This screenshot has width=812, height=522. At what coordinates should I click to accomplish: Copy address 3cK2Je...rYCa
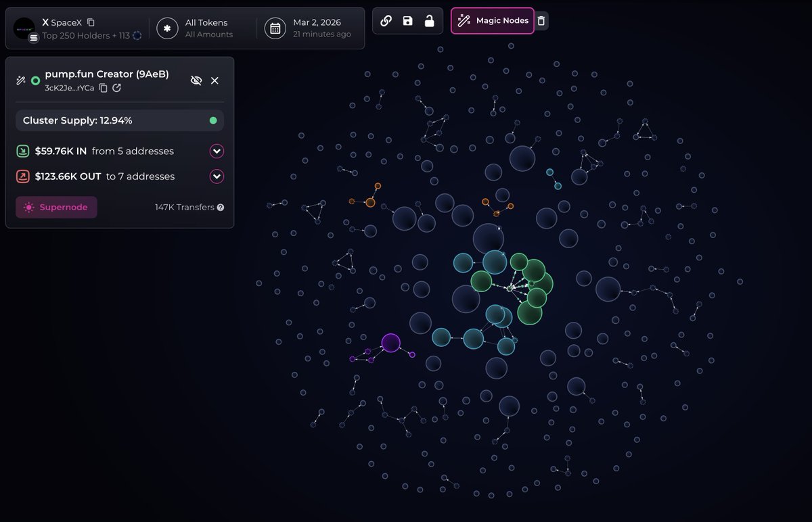tap(103, 88)
